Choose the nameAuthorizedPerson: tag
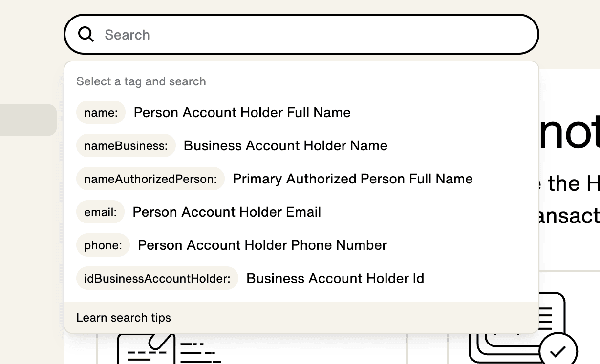600x364 pixels. click(150, 179)
